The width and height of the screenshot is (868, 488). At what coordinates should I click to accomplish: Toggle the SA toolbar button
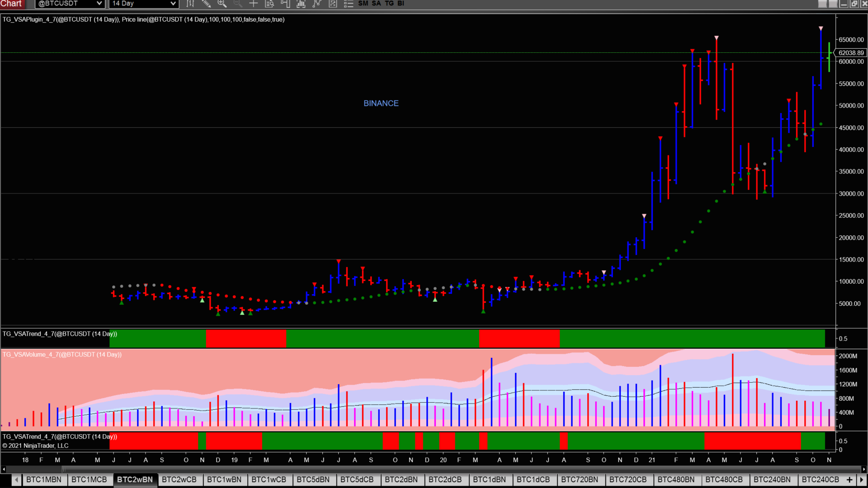click(x=376, y=4)
